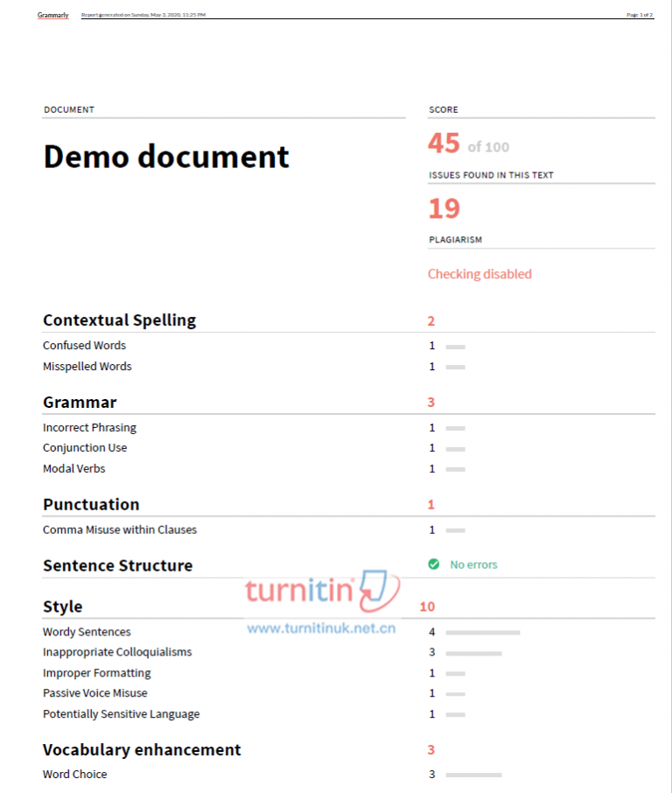This screenshot has height=793, width=672.
Task: Select the Passive Voice Misuse row
Action: pyautogui.click(x=95, y=693)
